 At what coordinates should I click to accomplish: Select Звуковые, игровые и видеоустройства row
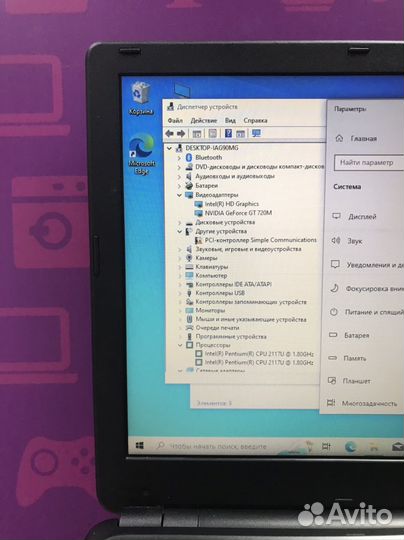pyautogui.click(x=248, y=249)
